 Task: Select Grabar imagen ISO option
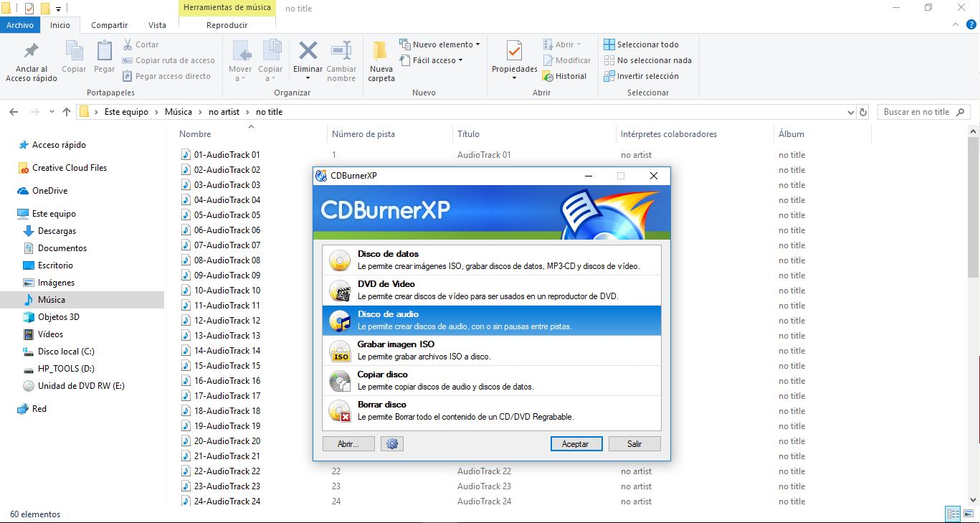click(x=491, y=350)
